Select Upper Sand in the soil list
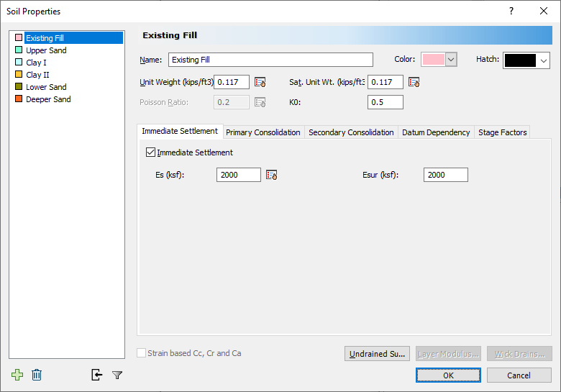The height and width of the screenshot is (392, 561). click(46, 50)
